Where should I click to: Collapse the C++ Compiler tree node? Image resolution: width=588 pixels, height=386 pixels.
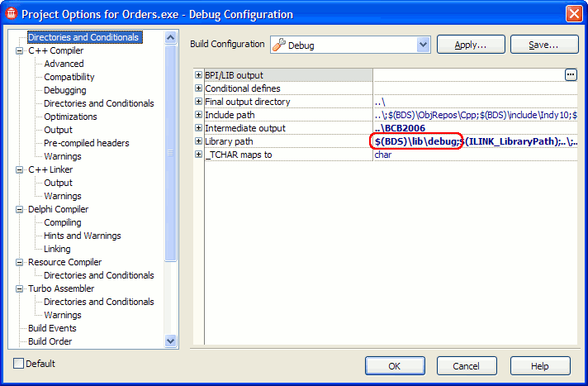pos(20,50)
